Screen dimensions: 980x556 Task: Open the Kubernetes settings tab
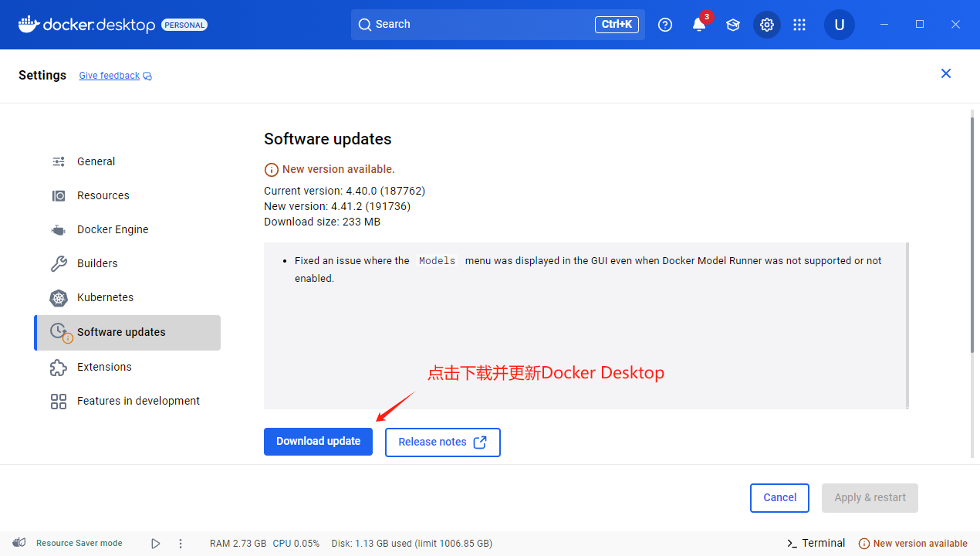[127, 297]
